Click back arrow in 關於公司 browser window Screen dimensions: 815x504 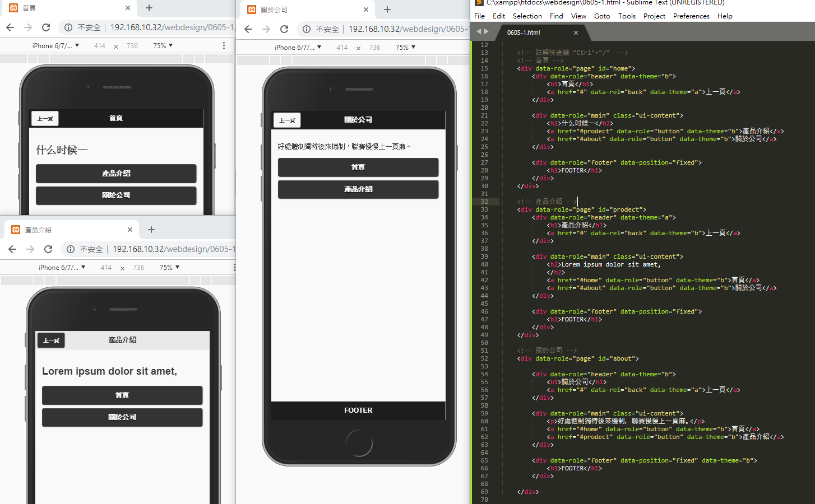coord(248,29)
